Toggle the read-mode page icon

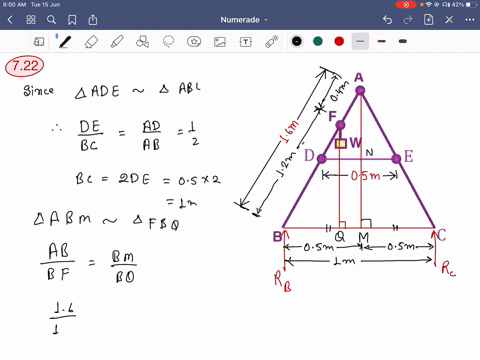tap(39, 42)
